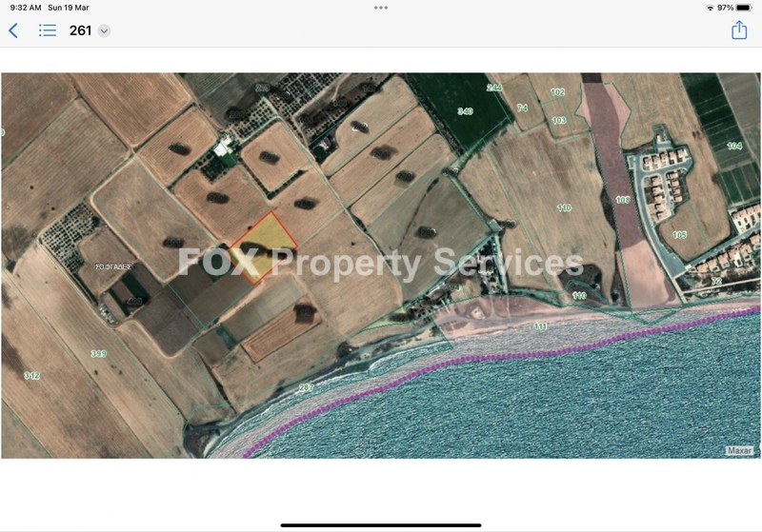
Task: Tap the Wi-Fi status icon
Action: [x=710, y=8]
